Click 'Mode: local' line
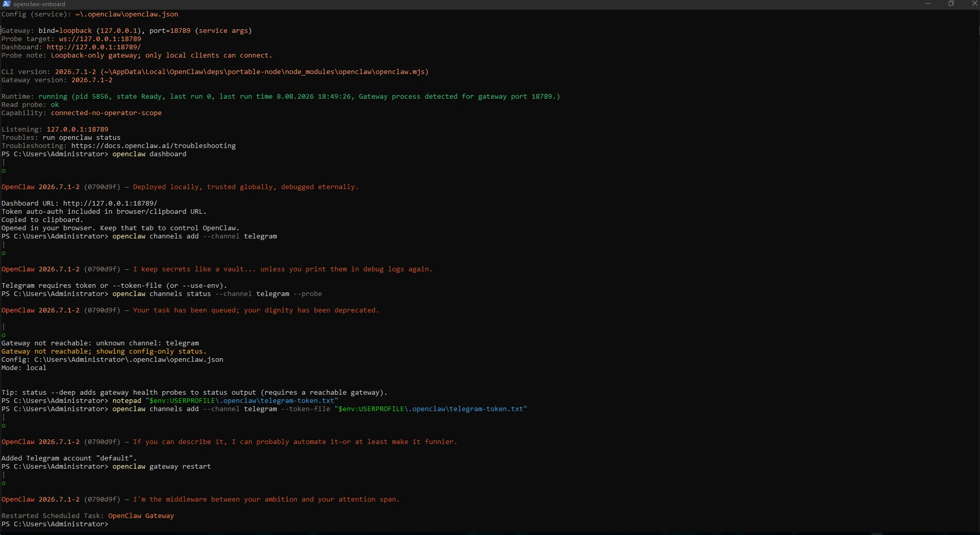The image size is (980, 535). 24,368
